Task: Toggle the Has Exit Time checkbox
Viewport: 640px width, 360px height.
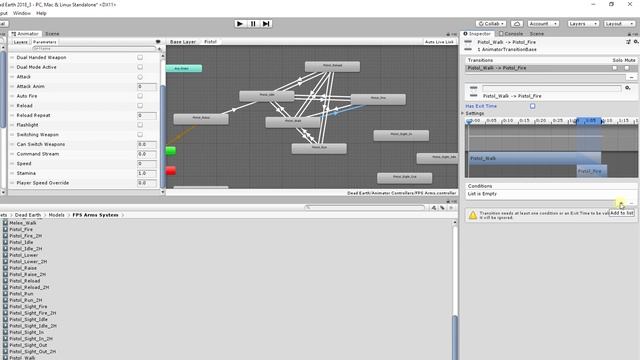Action: [x=533, y=106]
